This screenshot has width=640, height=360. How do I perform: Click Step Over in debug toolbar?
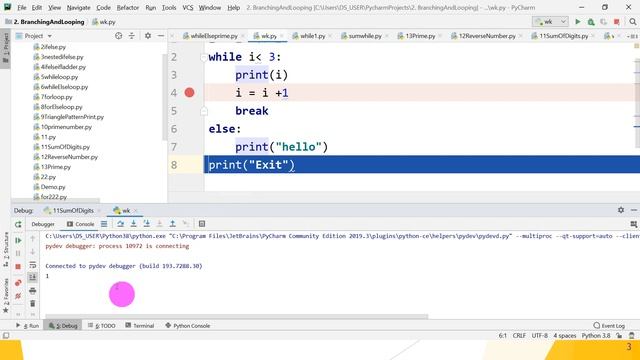[120, 224]
